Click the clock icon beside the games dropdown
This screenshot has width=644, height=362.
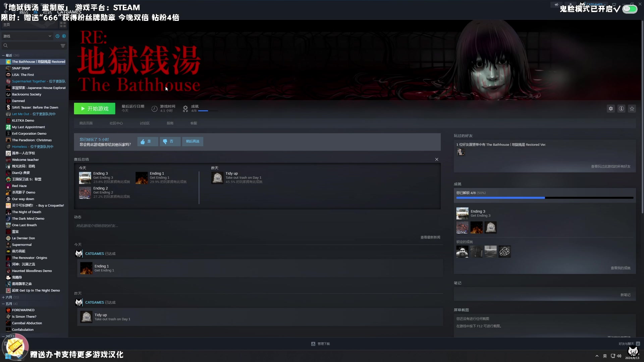tap(57, 36)
